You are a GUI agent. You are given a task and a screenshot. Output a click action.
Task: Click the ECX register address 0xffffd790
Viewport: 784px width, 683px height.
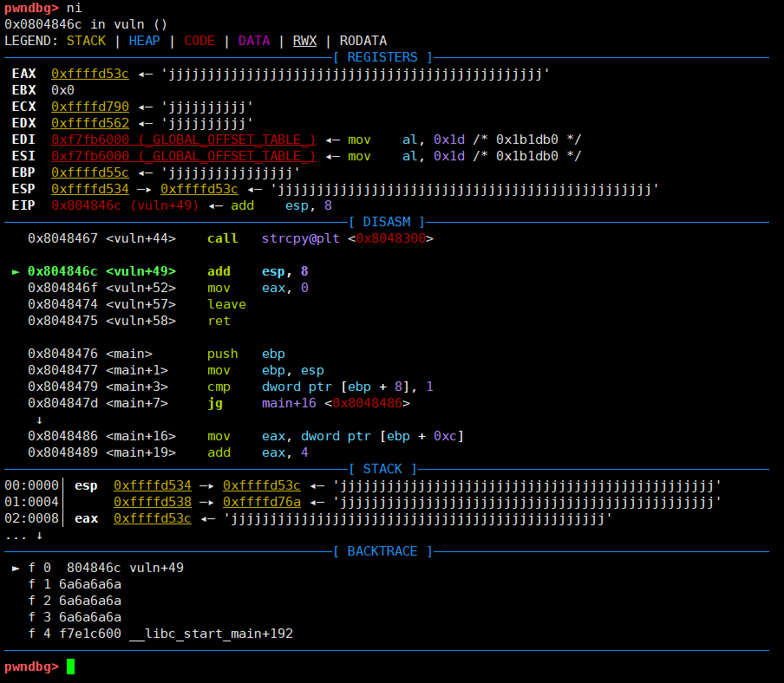[x=89, y=107]
